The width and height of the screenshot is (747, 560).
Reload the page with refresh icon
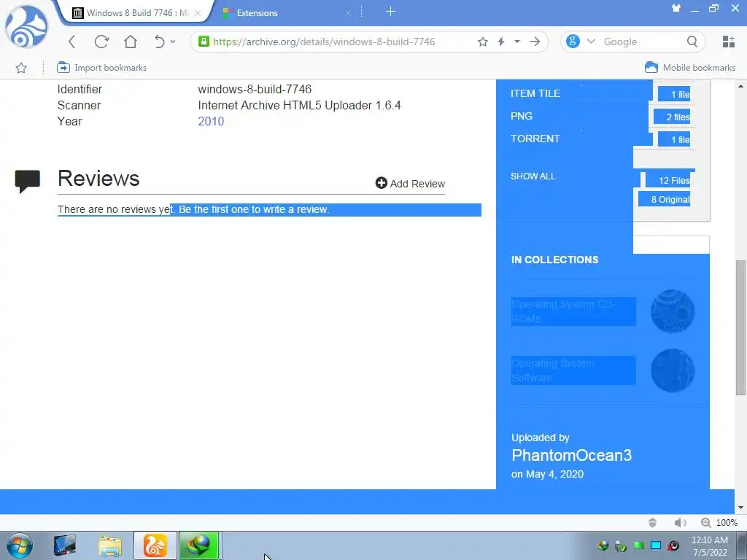[101, 42]
